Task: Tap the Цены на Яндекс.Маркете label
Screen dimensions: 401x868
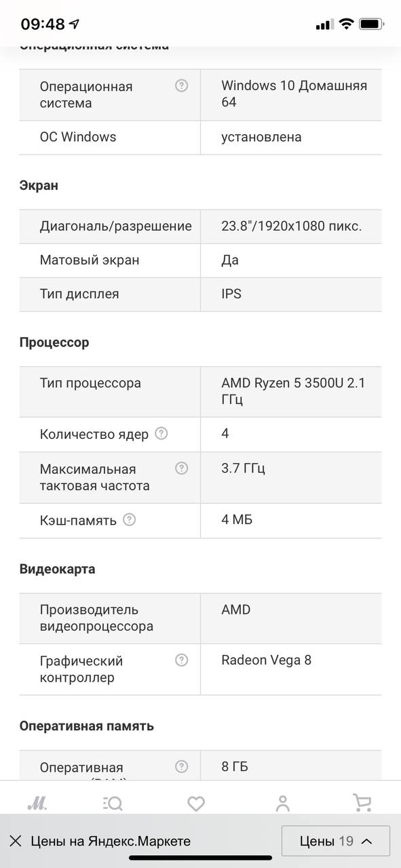Action: click(x=111, y=841)
